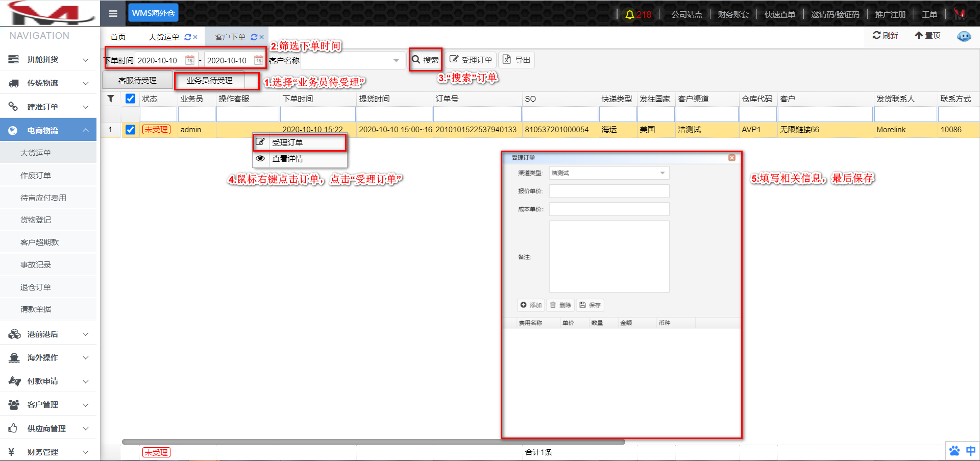
Task: Click the 建港订单 link icon
Action: (x=14, y=107)
